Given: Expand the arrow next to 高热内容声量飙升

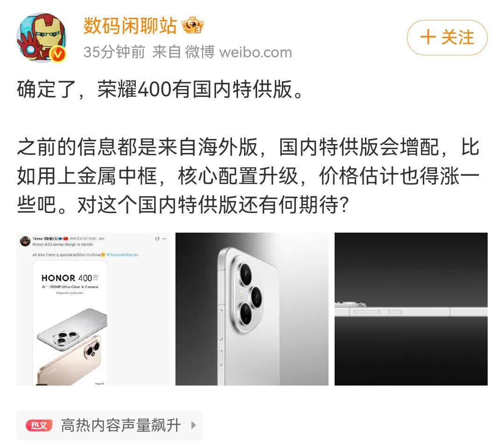Looking at the screenshot, I should click(194, 426).
